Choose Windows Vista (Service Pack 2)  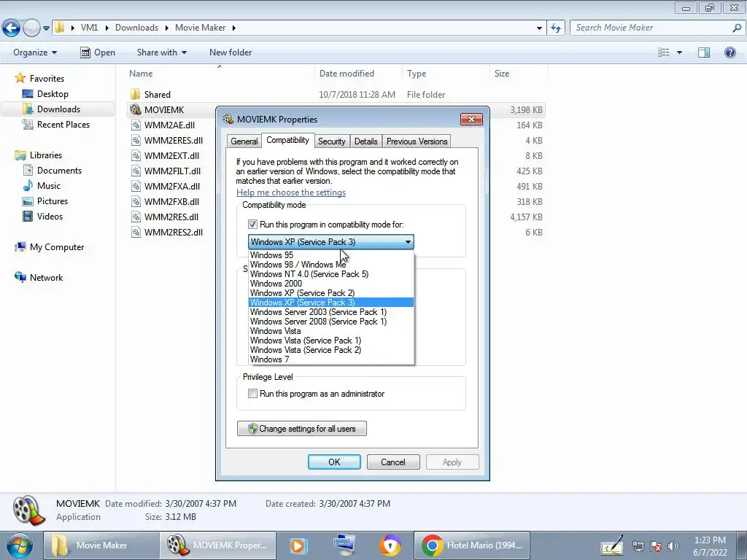point(332,350)
